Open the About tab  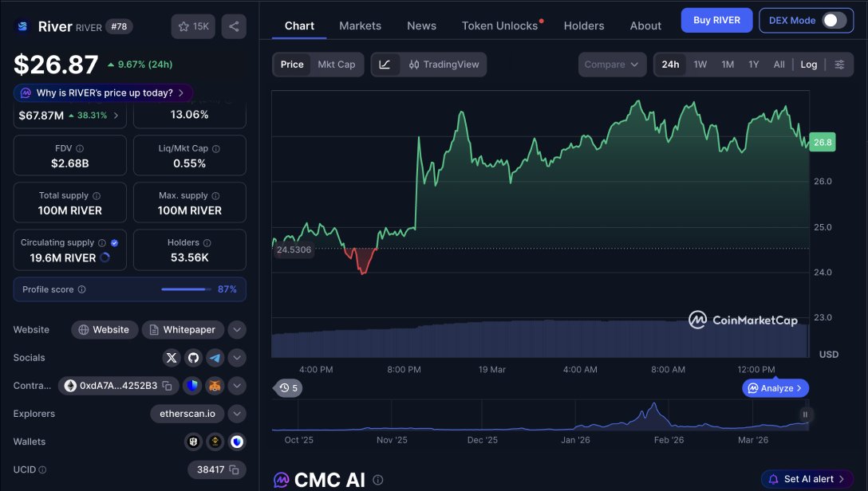(645, 26)
